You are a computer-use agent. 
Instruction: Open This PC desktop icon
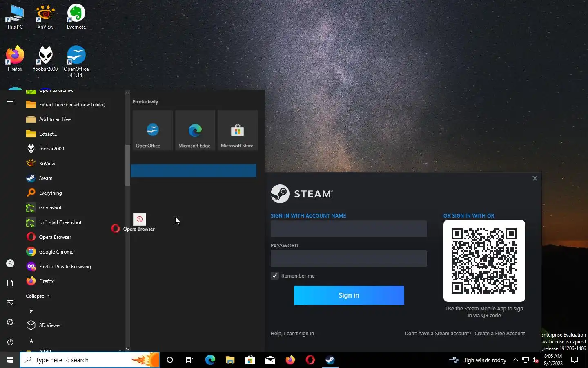[x=15, y=17]
